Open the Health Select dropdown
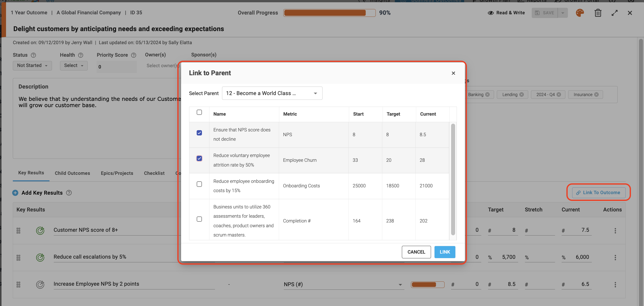 coord(74,66)
